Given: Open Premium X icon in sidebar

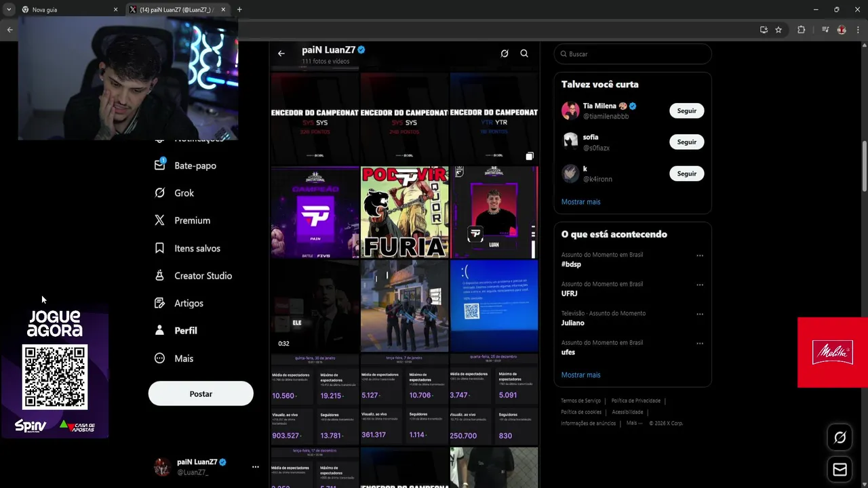Looking at the screenshot, I should [159, 220].
